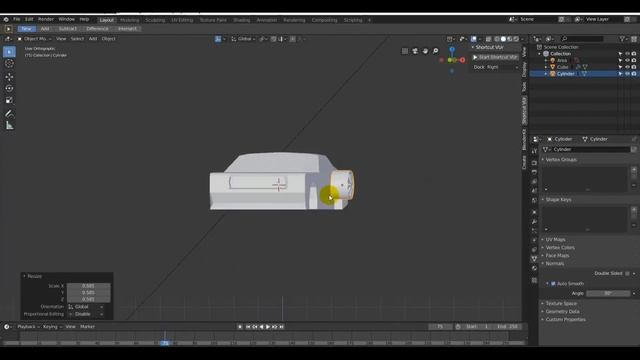Switch to the Modeling workspace tab

(x=129, y=20)
